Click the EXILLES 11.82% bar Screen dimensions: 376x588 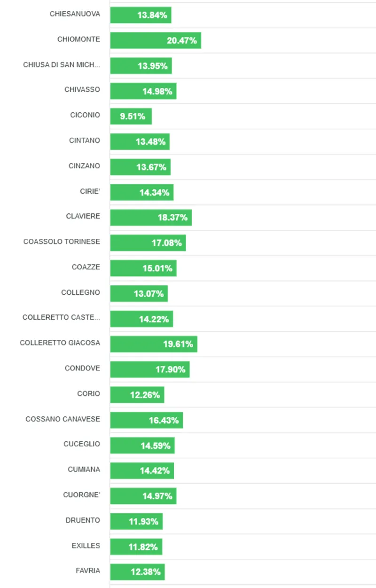coord(136,547)
